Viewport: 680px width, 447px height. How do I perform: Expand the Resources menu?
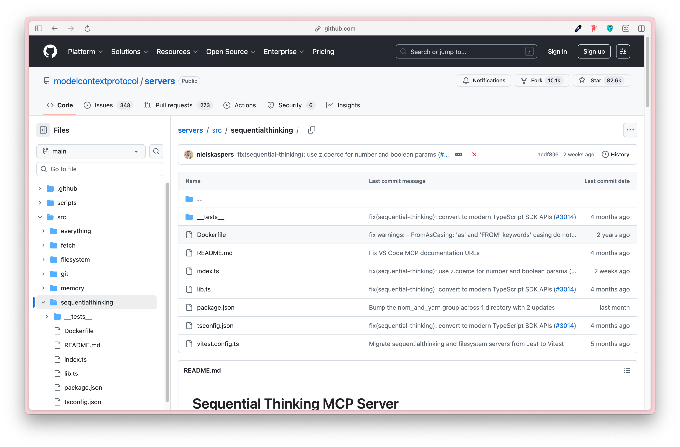177,52
